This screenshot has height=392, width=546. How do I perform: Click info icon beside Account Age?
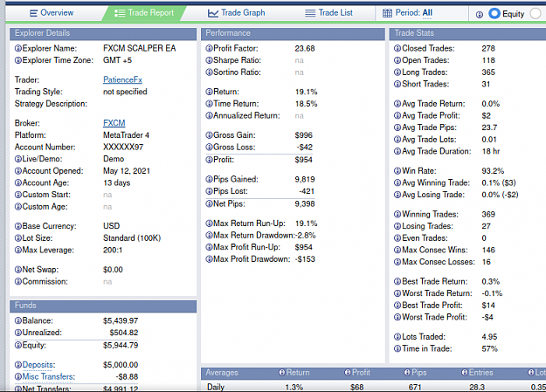click(18, 182)
